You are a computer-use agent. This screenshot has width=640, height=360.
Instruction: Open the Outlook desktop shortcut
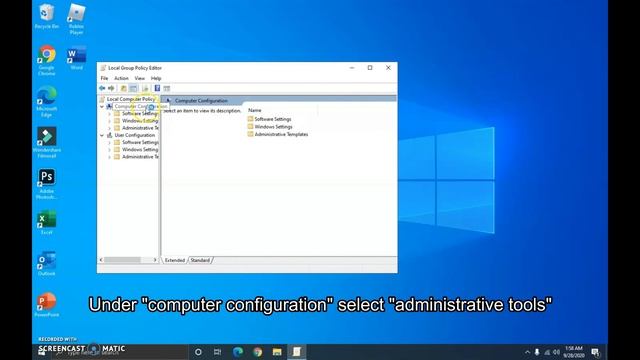pos(47,264)
